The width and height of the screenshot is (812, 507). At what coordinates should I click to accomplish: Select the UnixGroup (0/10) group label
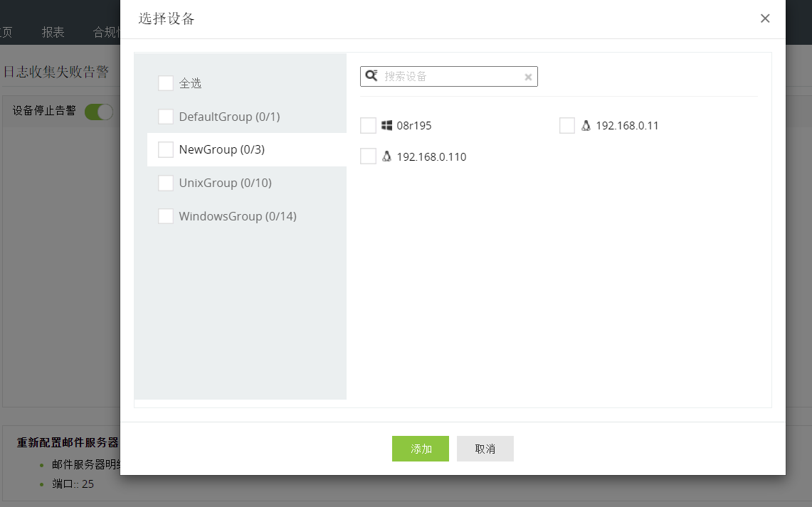[x=226, y=183]
